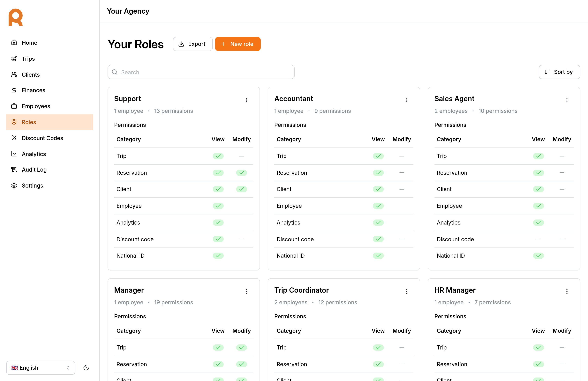Click the Settings gear icon

pyautogui.click(x=14, y=186)
